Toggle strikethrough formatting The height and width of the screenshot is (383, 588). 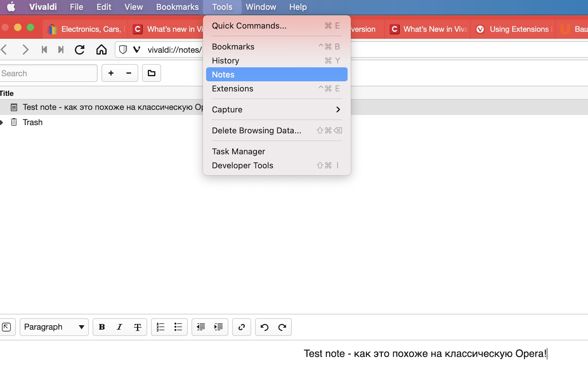137,327
